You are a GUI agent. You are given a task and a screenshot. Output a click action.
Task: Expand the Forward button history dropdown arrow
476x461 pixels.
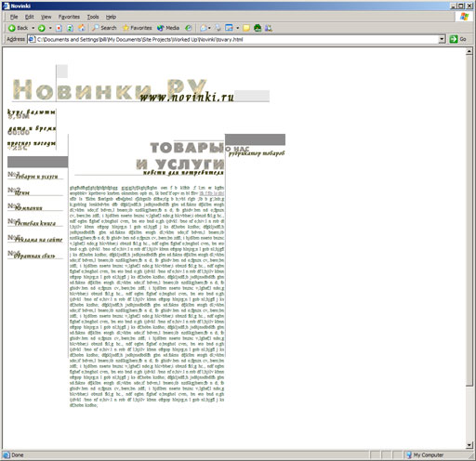coord(50,28)
